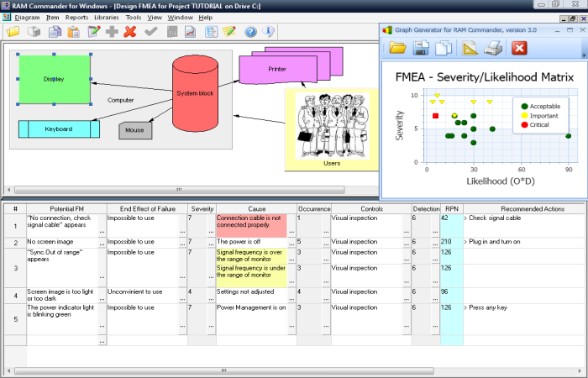Open ellipsis for 'The power is off' cause
The width and height of the screenshot is (588, 378).
pos(291,244)
